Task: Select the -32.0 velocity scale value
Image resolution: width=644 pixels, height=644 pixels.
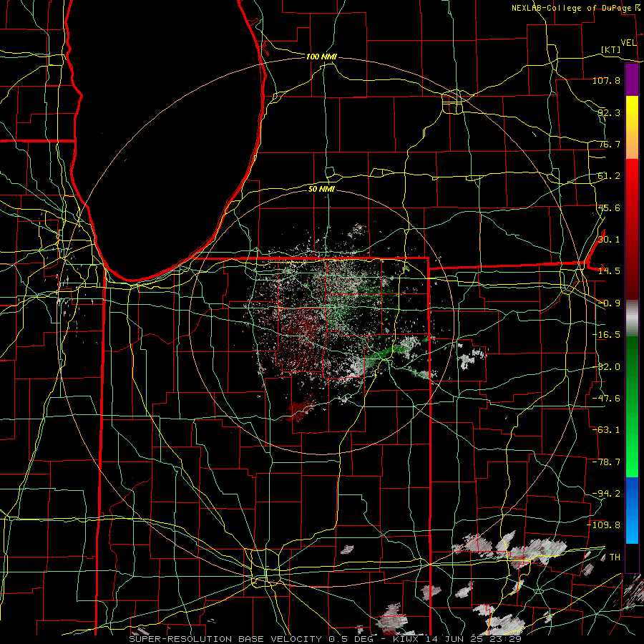Action: coord(606,367)
